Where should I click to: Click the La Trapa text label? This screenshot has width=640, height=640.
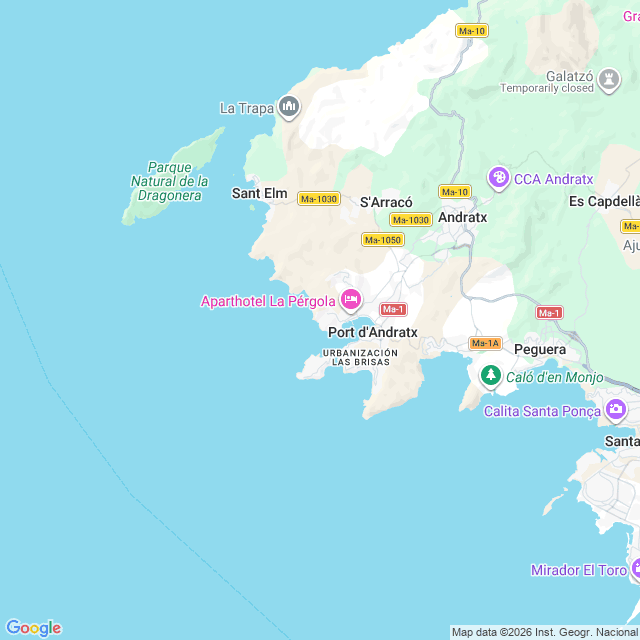click(247, 108)
